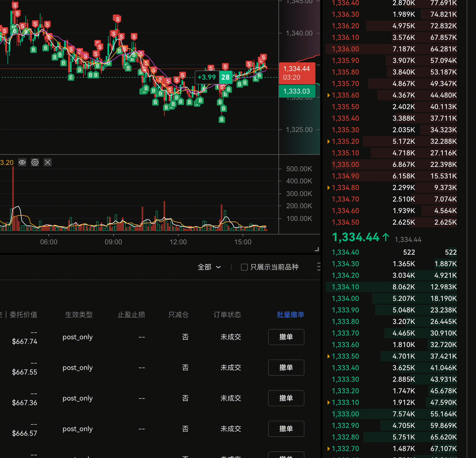Enable 只展示当前品种 checkbox
Viewport: 476px width, 458px height.
click(244, 267)
